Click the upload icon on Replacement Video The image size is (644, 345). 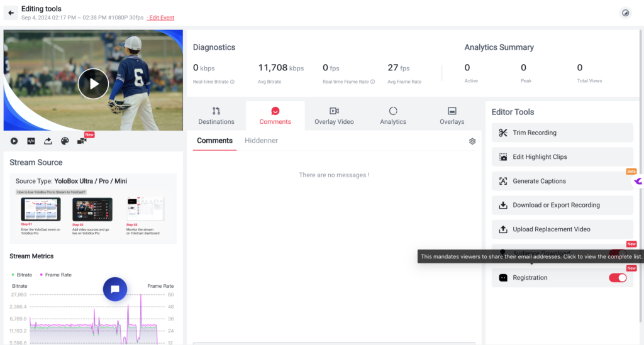(503, 229)
